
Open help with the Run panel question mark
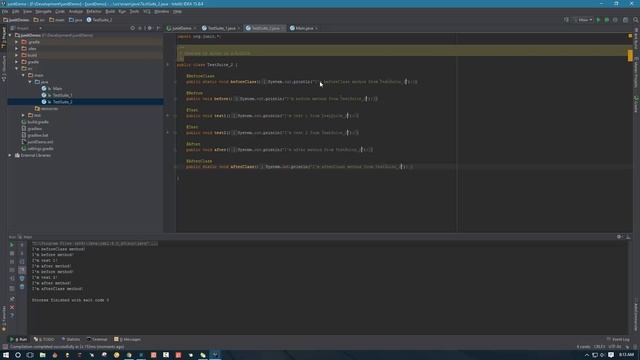[x=12, y=316]
